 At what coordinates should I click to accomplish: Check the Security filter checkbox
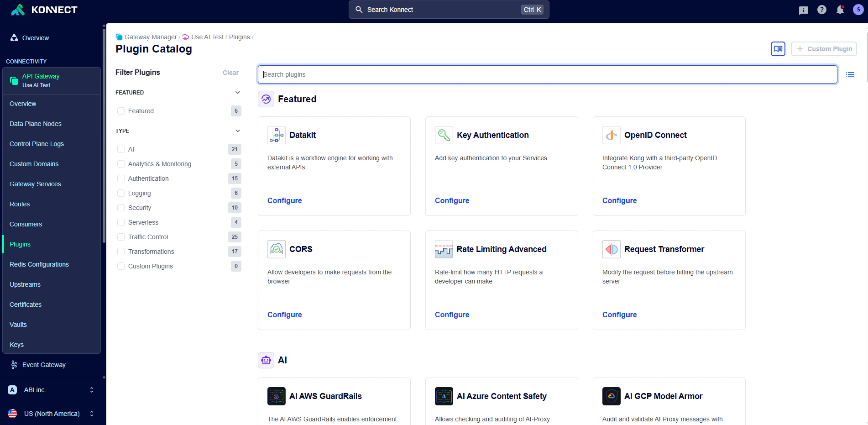coord(121,208)
